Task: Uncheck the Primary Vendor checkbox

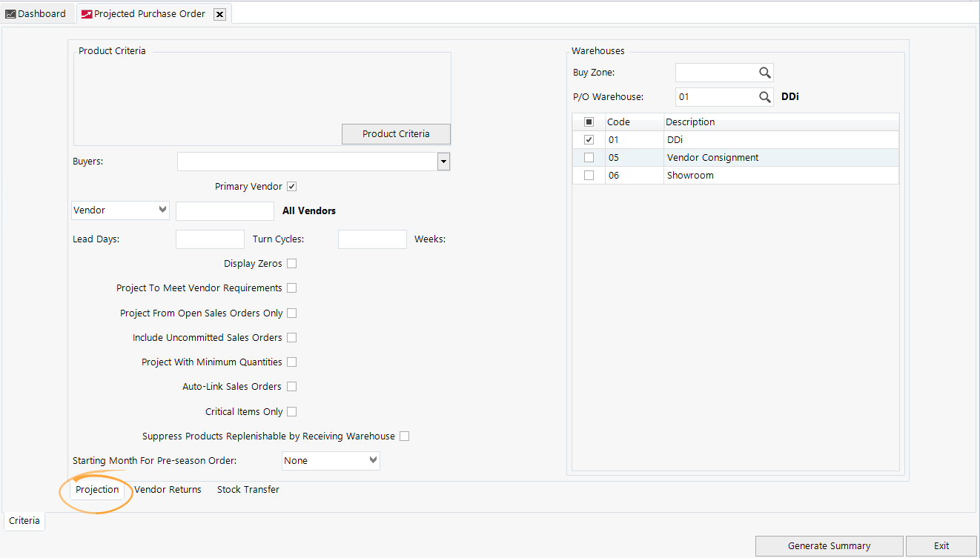Action: point(291,186)
